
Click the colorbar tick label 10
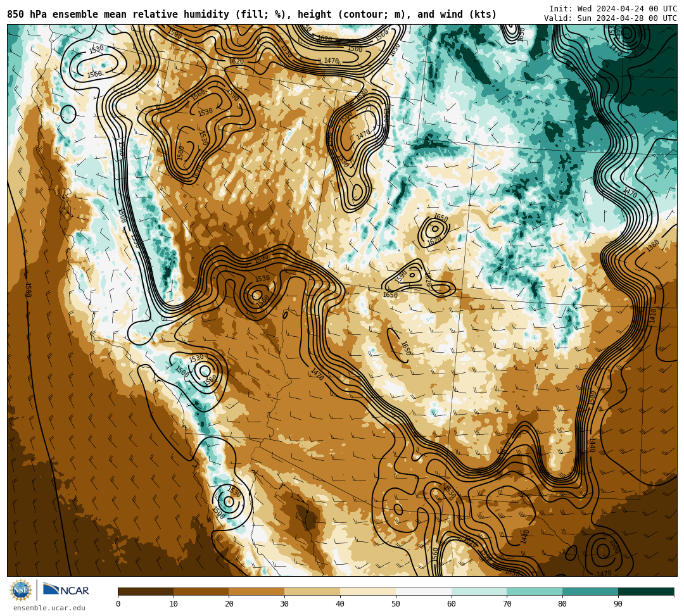[174, 604]
